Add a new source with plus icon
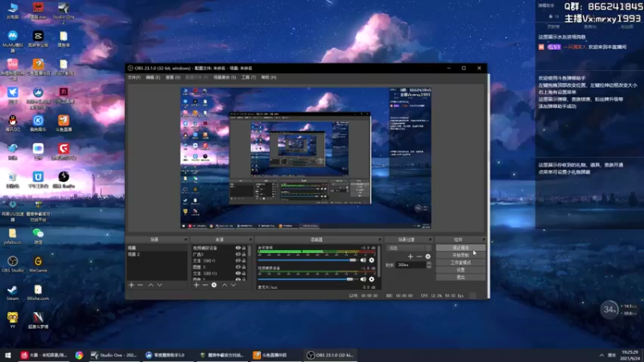 click(x=196, y=285)
